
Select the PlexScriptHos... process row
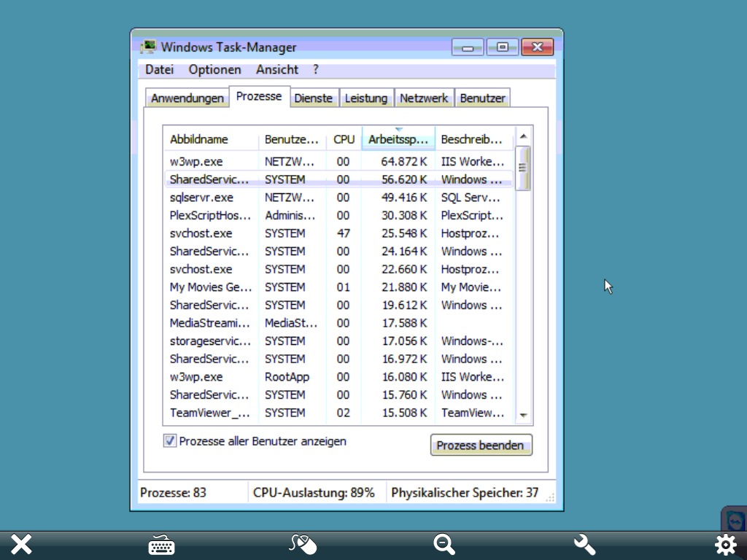coord(338,215)
